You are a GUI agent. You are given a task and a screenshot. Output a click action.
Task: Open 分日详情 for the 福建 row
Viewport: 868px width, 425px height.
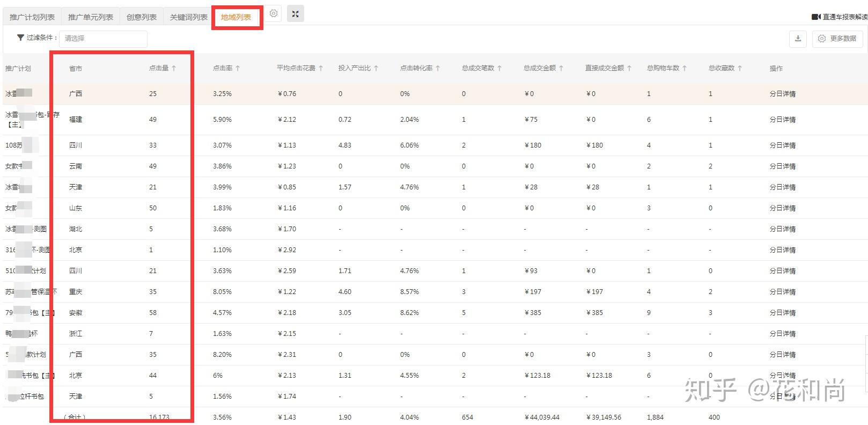click(783, 120)
